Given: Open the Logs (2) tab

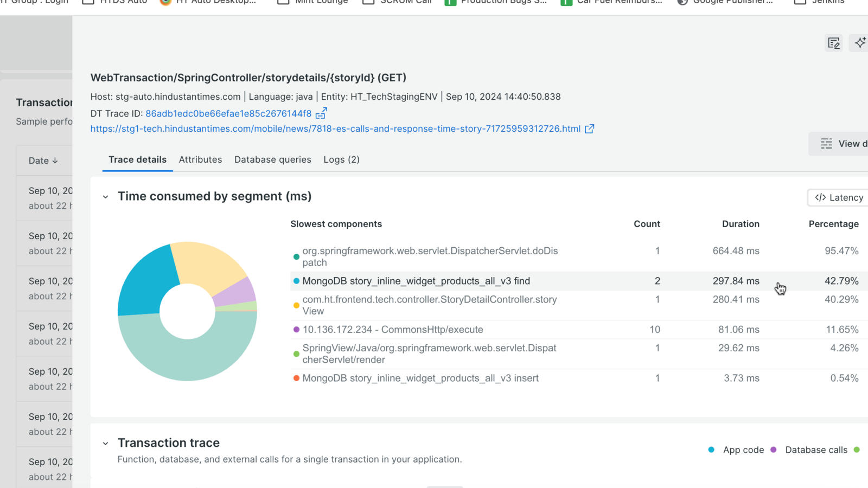Looking at the screenshot, I should 341,159.
